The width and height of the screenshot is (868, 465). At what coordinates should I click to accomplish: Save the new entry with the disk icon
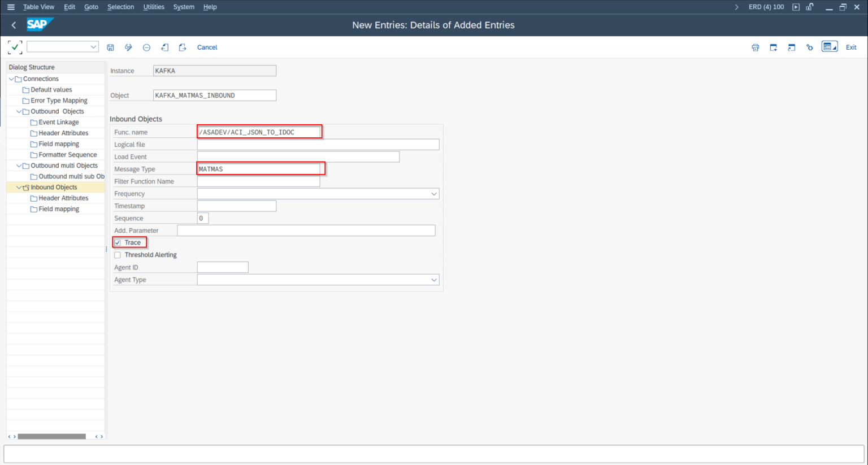click(x=111, y=47)
